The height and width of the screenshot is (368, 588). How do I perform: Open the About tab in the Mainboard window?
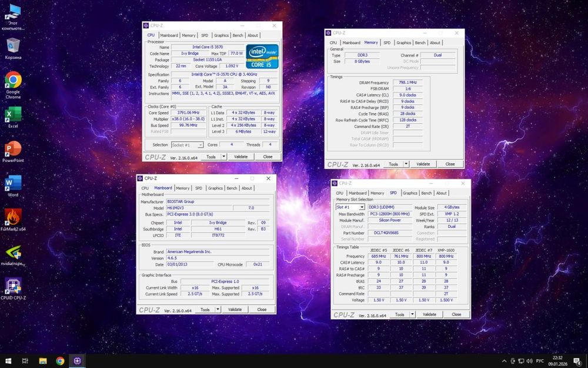click(x=247, y=188)
